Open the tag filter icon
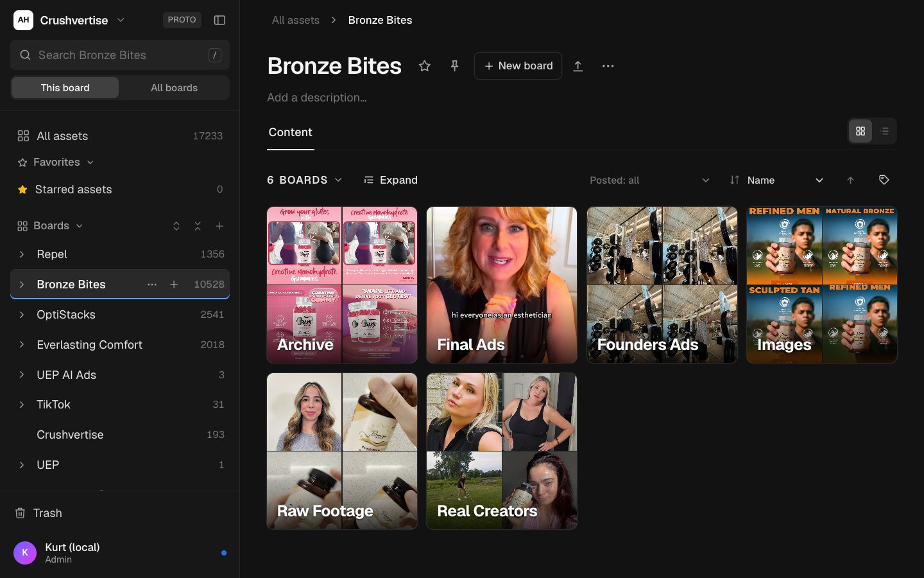This screenshot has height=578, width=924. tap(884, 180)
